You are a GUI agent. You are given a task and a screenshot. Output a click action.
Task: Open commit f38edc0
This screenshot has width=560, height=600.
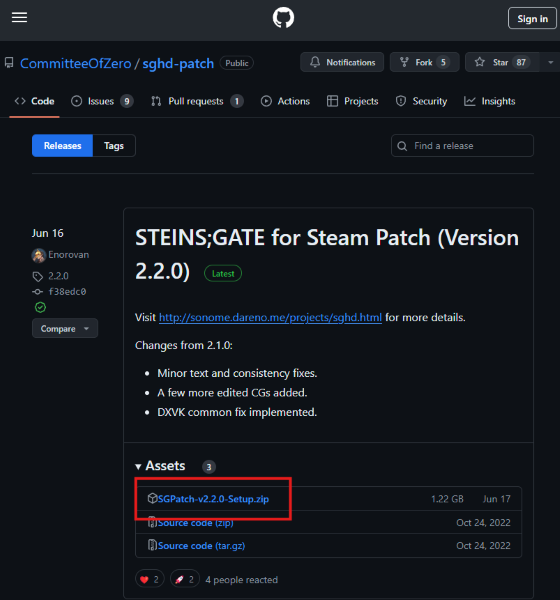(67, 292)
